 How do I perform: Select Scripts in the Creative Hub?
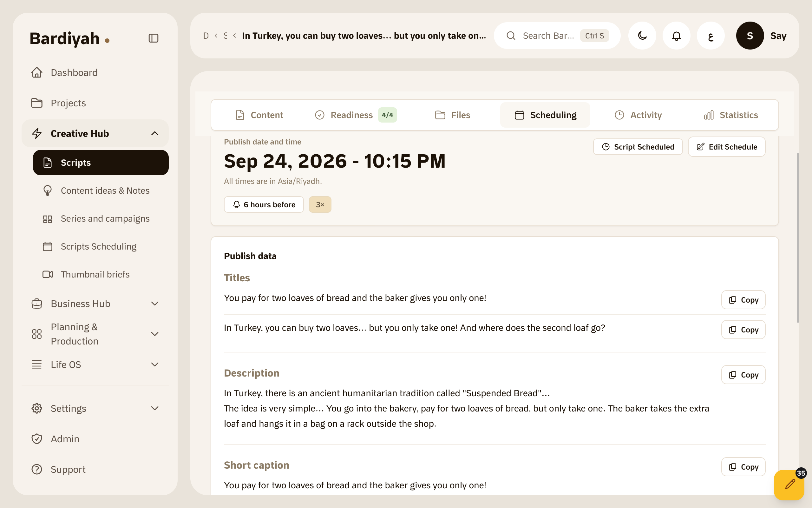click(x=101, y=163)
